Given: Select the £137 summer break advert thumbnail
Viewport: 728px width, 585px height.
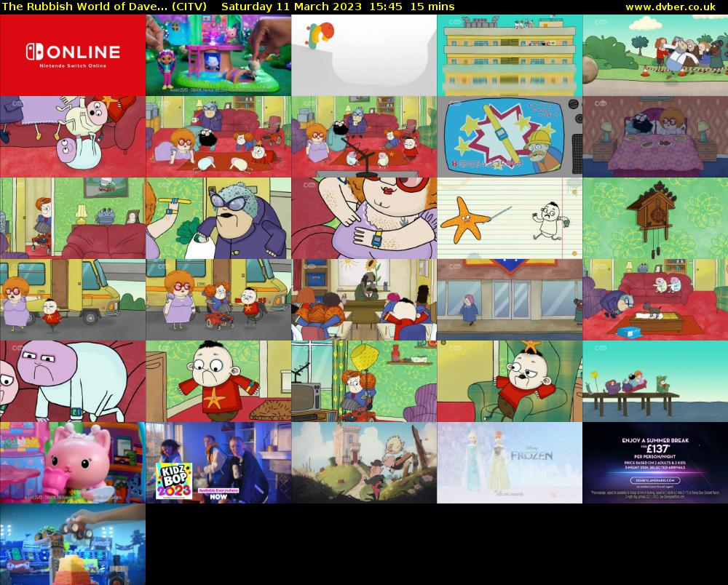Looking at the screenshot, I should (x=655, y=463).
